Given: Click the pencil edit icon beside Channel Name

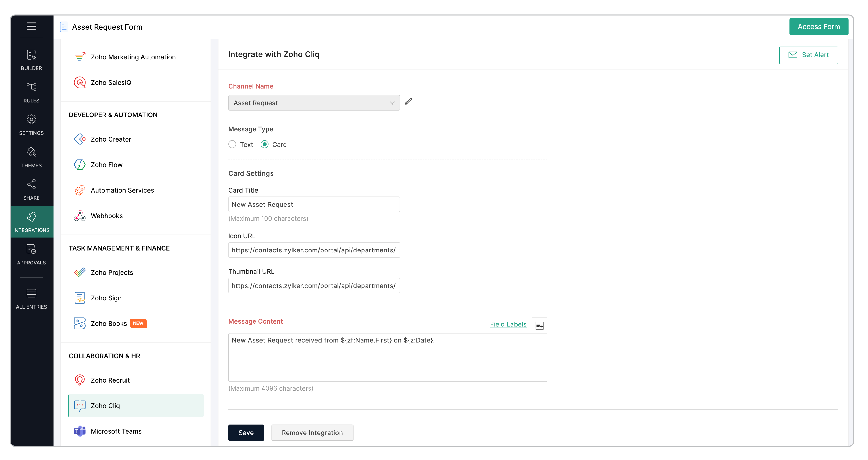Looking at the screenshot, I should point(408,102).
